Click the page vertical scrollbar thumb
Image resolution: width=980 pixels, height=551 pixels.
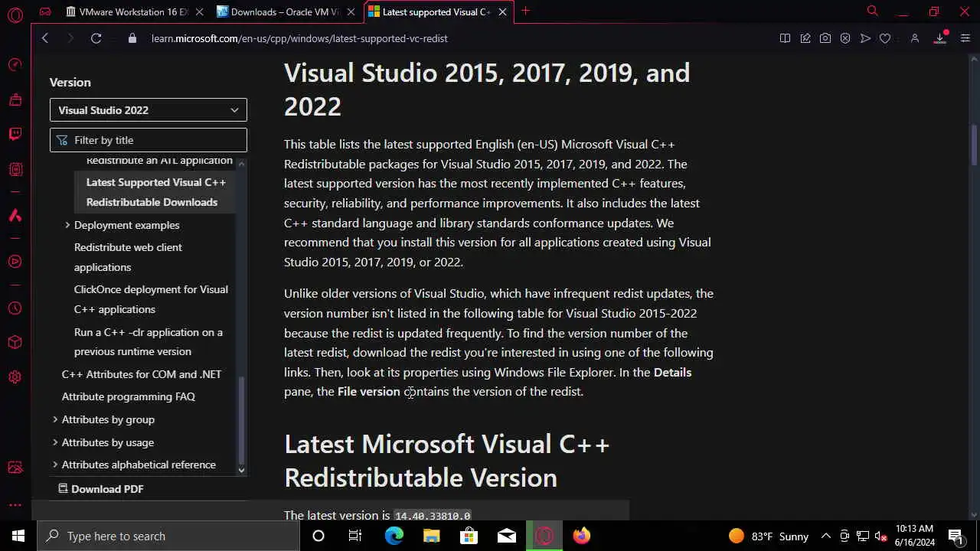[975, 144]
